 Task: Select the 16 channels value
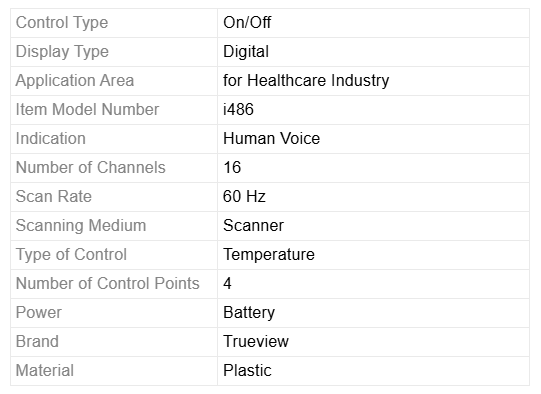[232, 168]
